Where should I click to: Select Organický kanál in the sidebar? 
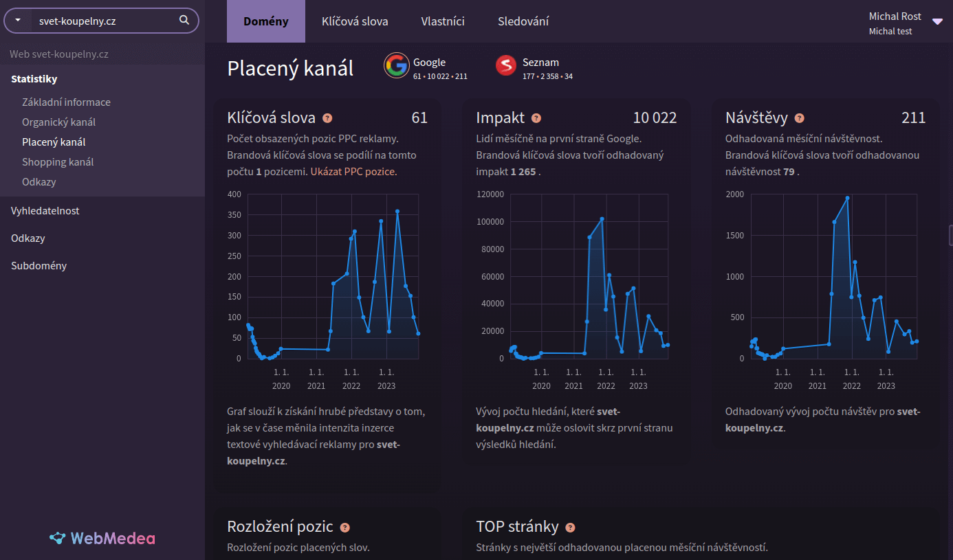pos(58,121)
